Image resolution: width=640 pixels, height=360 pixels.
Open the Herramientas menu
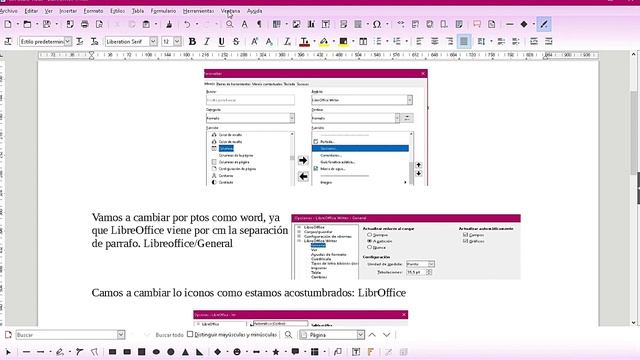(198, 11)
